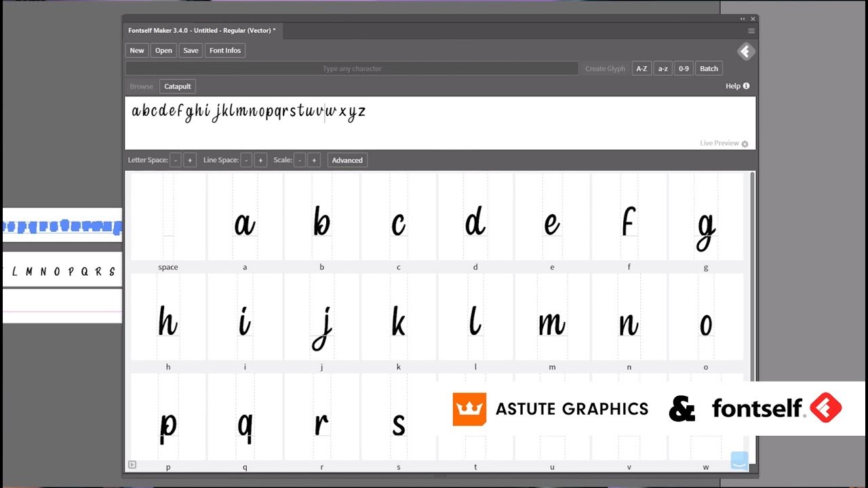Select the glyph 'j' cell
Screen dimensions: 868x488
tap(321, 317)
